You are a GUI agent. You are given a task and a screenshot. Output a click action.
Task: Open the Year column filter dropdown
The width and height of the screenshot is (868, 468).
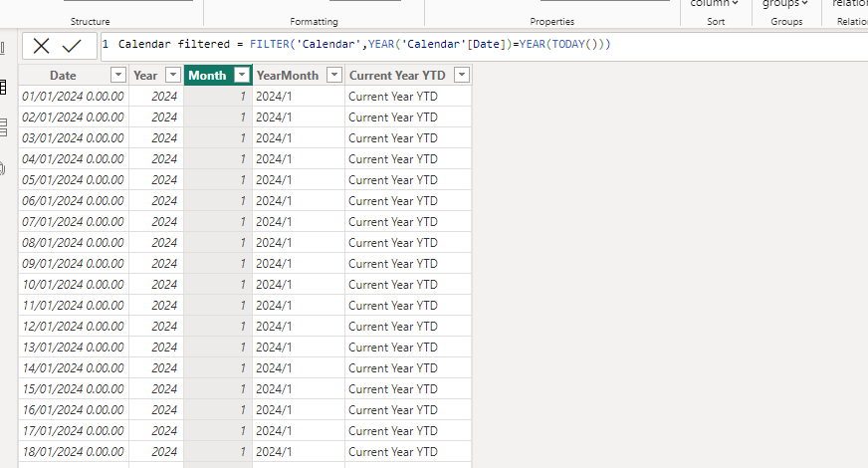(173, 75)
